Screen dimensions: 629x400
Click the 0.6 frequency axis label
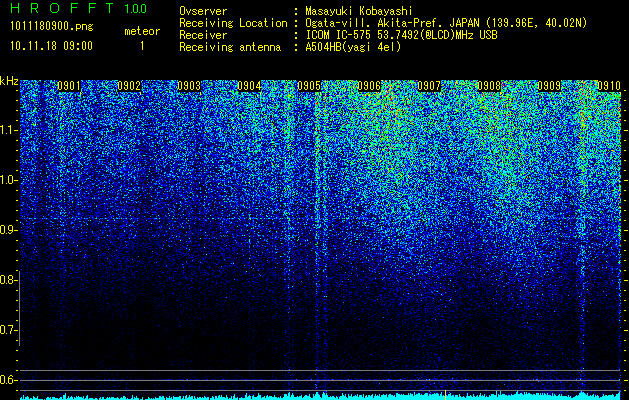tap(8, 380)
